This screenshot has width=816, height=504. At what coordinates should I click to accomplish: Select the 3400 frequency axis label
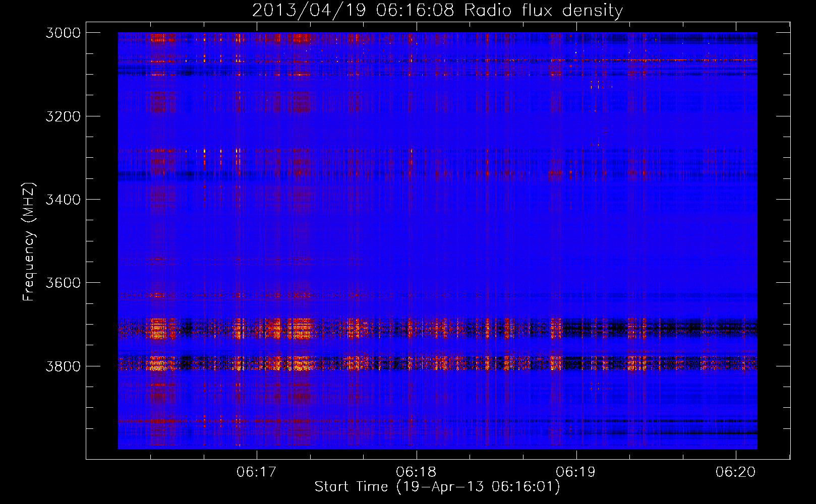63,200
